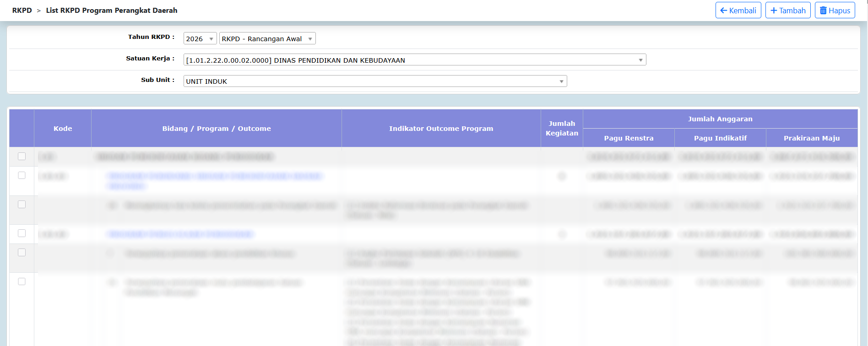Click the Pagu Indikatif column header
Viewport: 868px width, 346px height.
(720, 138)
